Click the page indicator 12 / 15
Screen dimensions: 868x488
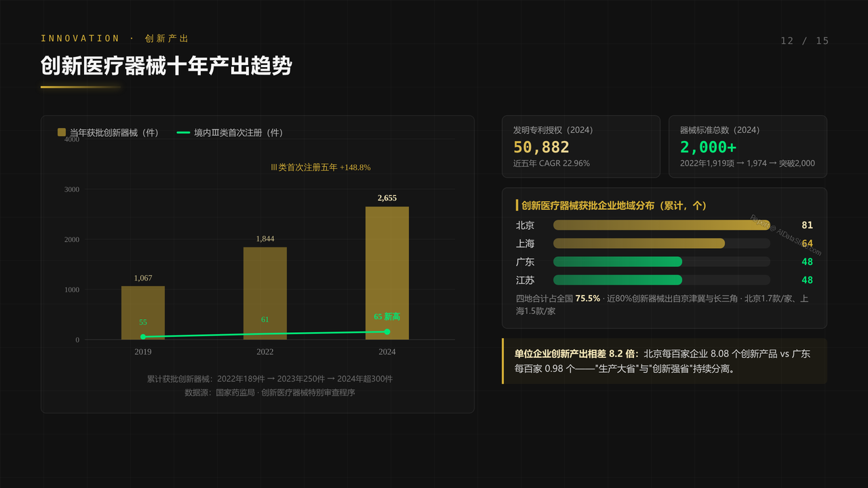pos(805,41)
